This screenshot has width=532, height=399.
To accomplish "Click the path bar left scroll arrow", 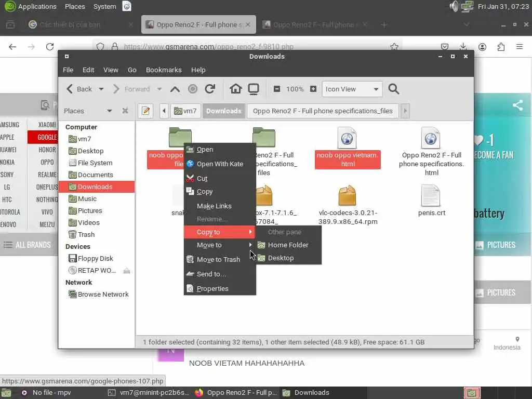I will [x=164, y=111].
